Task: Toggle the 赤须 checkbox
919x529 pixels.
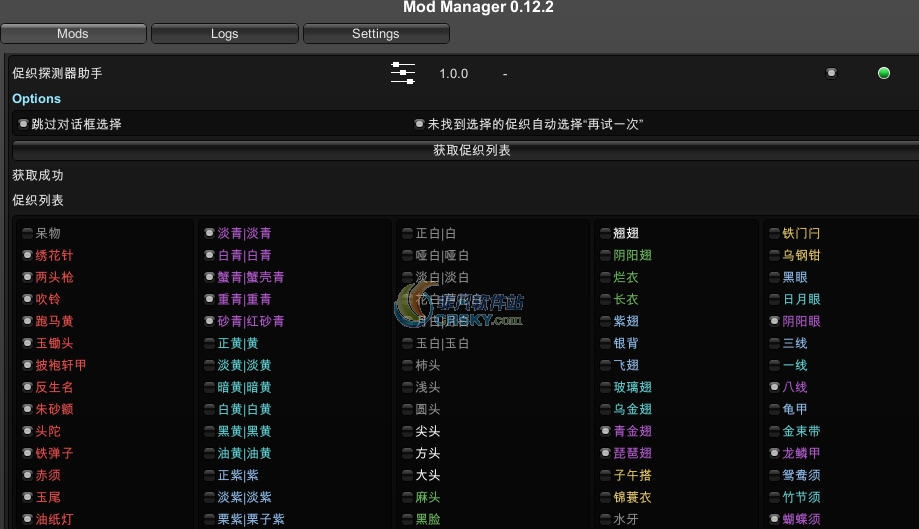Action: (x=27, y=475)
